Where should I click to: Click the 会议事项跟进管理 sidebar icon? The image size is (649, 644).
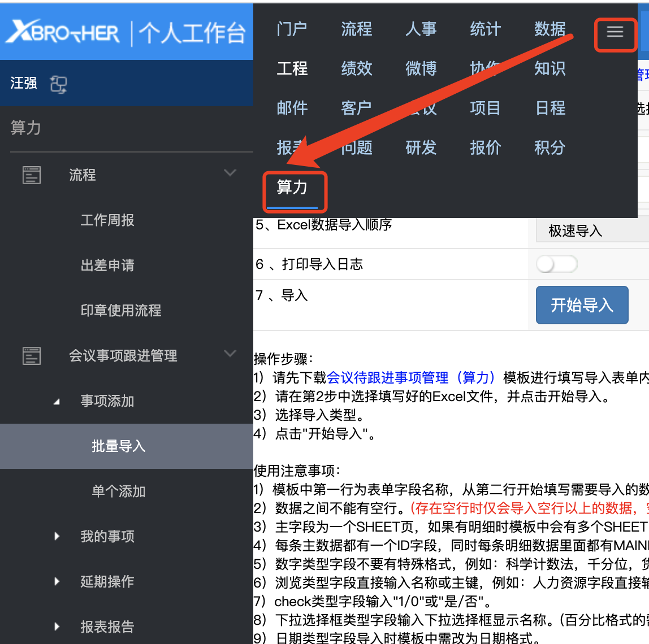(x=32, y=356)
